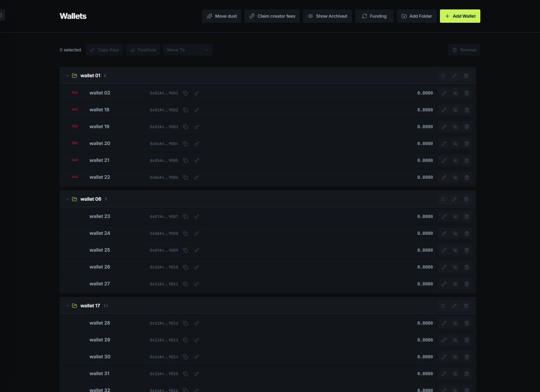
Task: Click key icon for wallet 25
Action: [x=197, y=250]
